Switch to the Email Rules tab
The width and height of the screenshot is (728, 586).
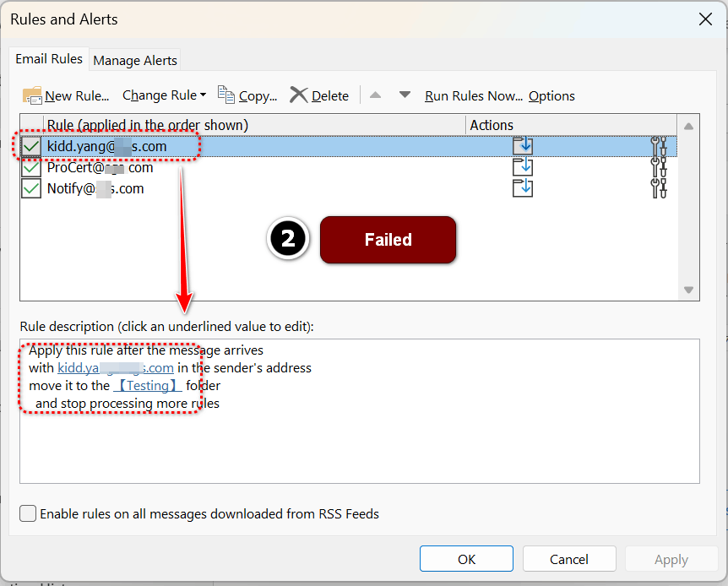coord(49,59)
